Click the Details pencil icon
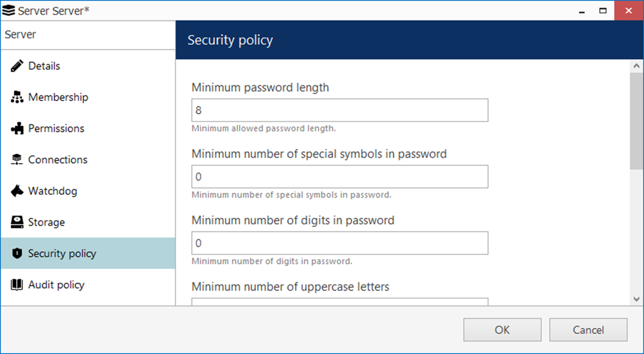This screenshot has width=644, height=354. [x=17, y=66]
